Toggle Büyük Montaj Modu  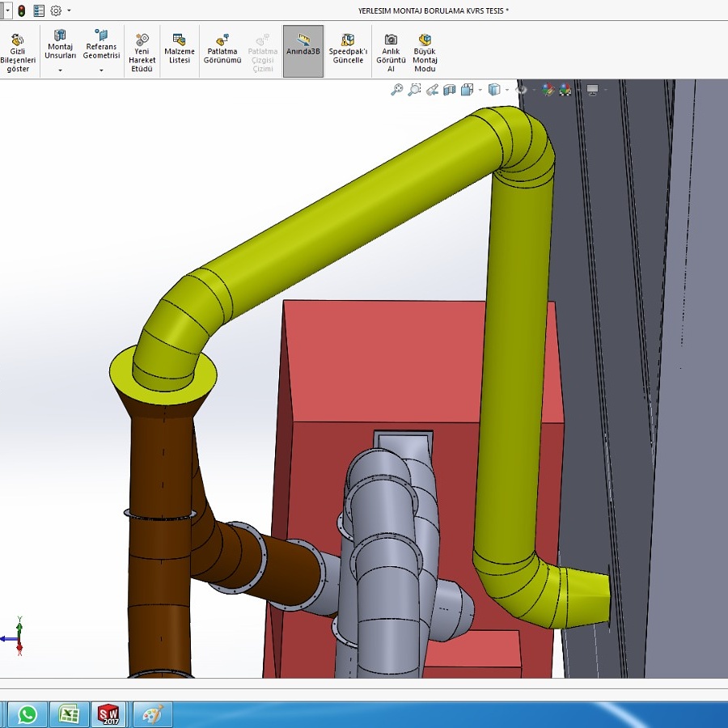[425, 52]
